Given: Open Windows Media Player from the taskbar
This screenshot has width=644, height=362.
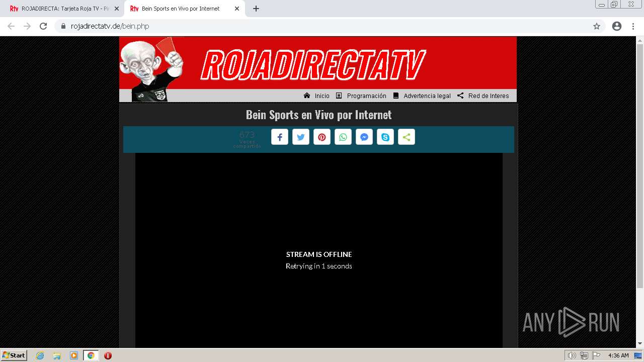Looking at the screenshot, I should coord(74,355).
